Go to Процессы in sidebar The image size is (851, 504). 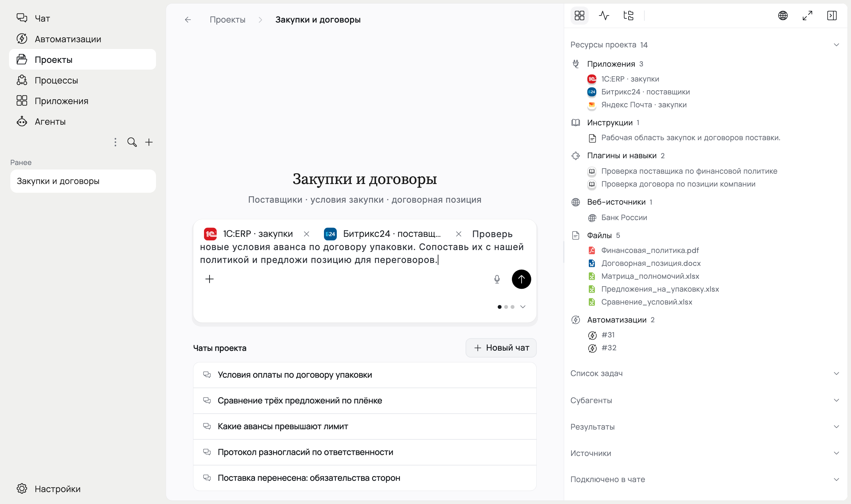[82, 80]
